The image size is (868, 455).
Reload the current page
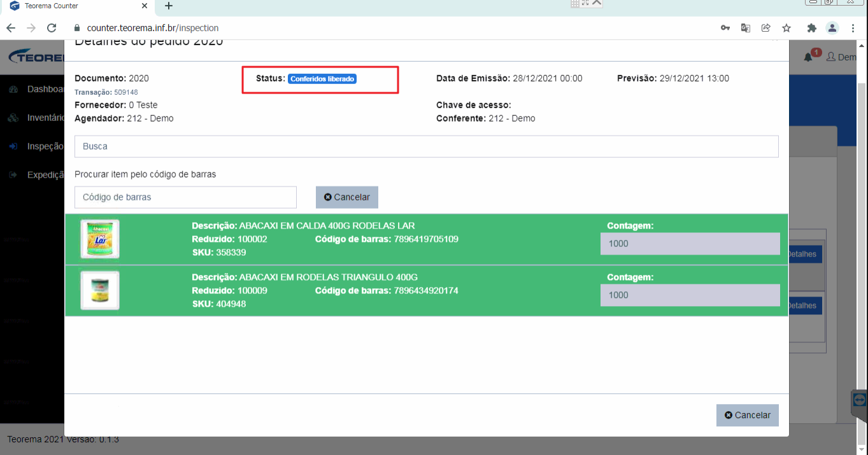tap(52, 28)
